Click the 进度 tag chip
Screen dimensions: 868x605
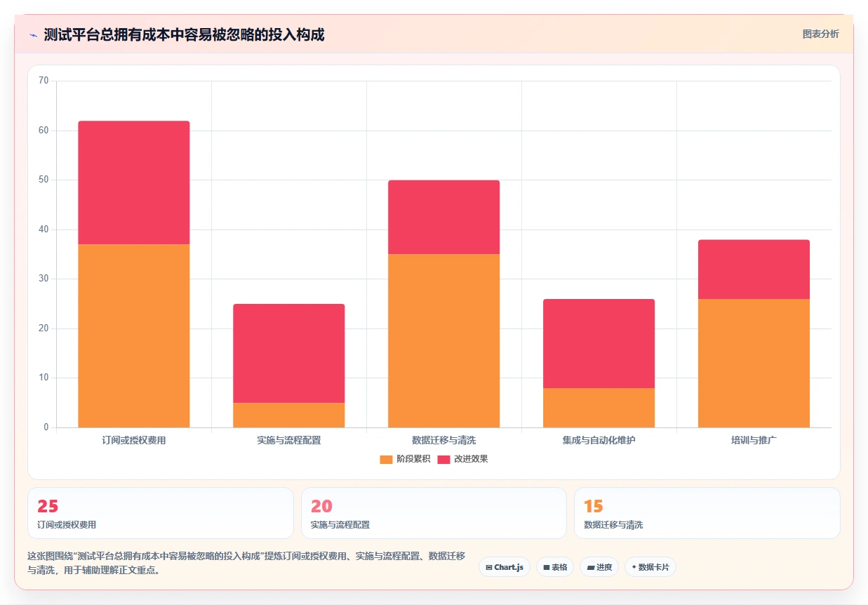click(x=599, y=567)
